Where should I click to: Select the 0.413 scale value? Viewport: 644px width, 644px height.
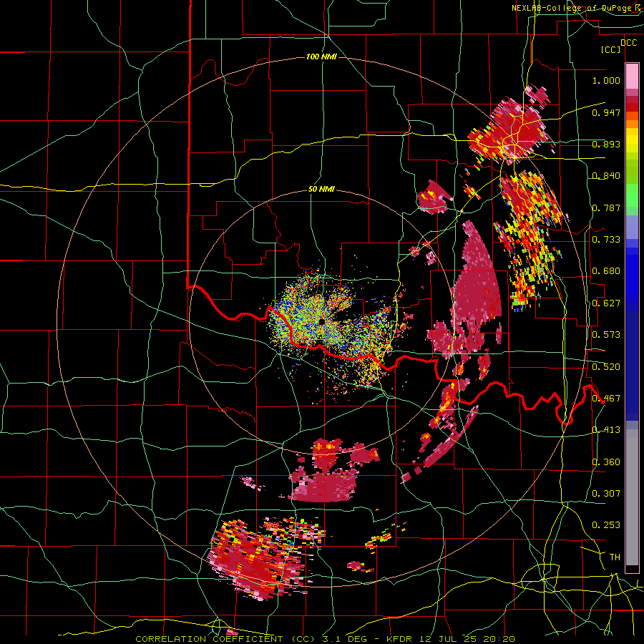pyautogui.click(x=606, y=430)
